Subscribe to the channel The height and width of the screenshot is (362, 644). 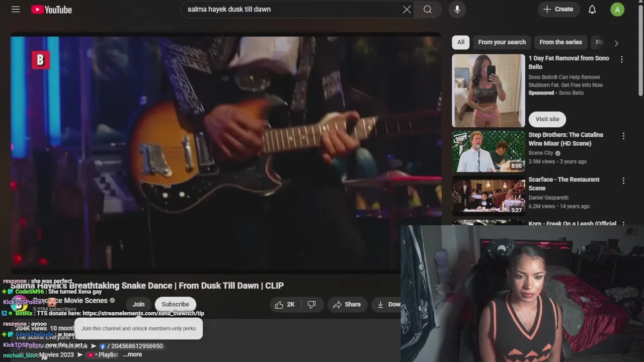pos(175,304)
